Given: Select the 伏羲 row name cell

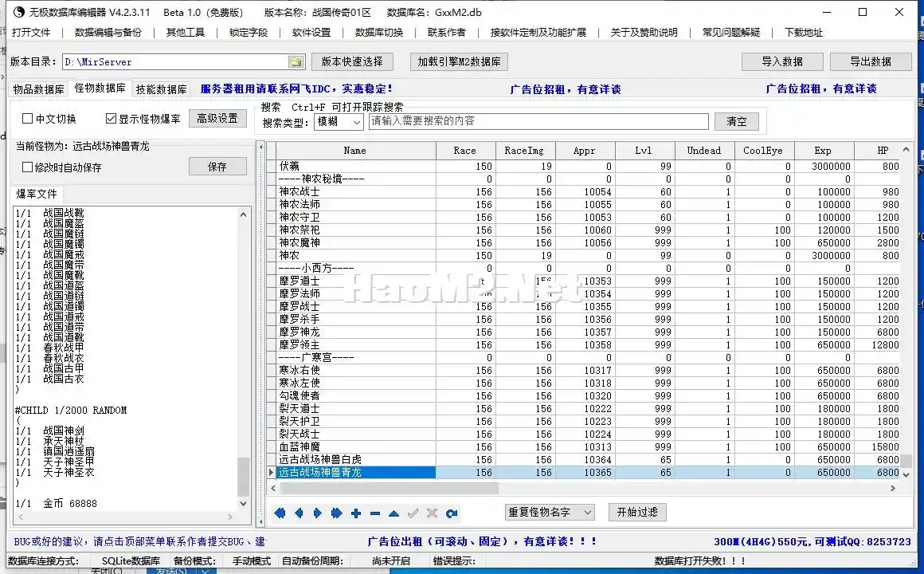Looking at the screenshot, I should click(x=355, y=167).
